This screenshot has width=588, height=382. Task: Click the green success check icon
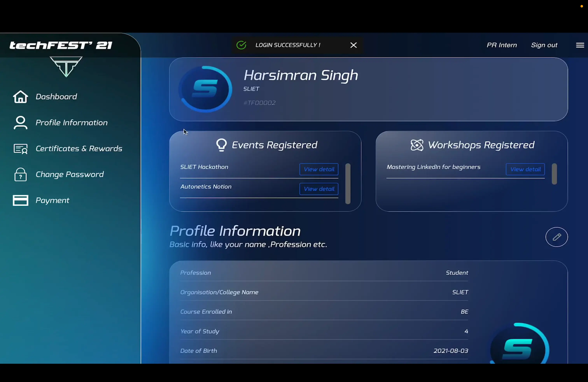pyautogui.click(x=241, y=45)
